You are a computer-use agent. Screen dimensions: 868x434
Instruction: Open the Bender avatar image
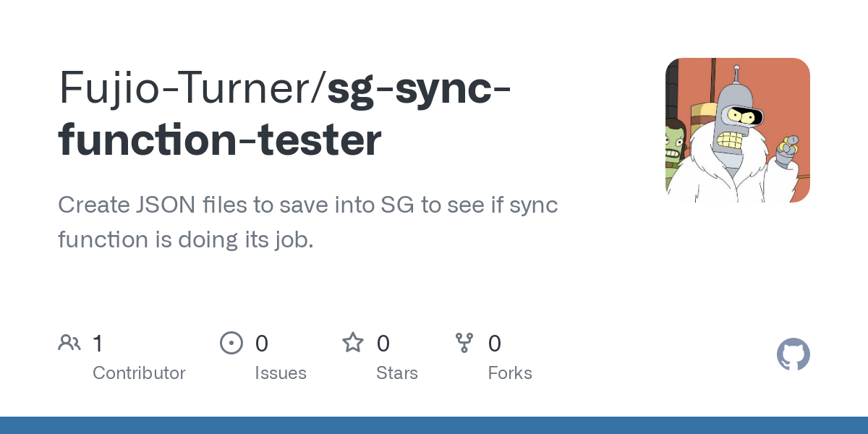coord(738,130)
